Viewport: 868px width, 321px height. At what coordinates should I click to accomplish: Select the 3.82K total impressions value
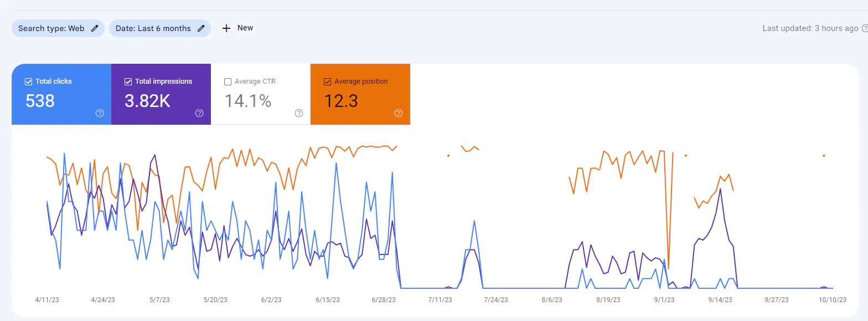tap(147, 101)
